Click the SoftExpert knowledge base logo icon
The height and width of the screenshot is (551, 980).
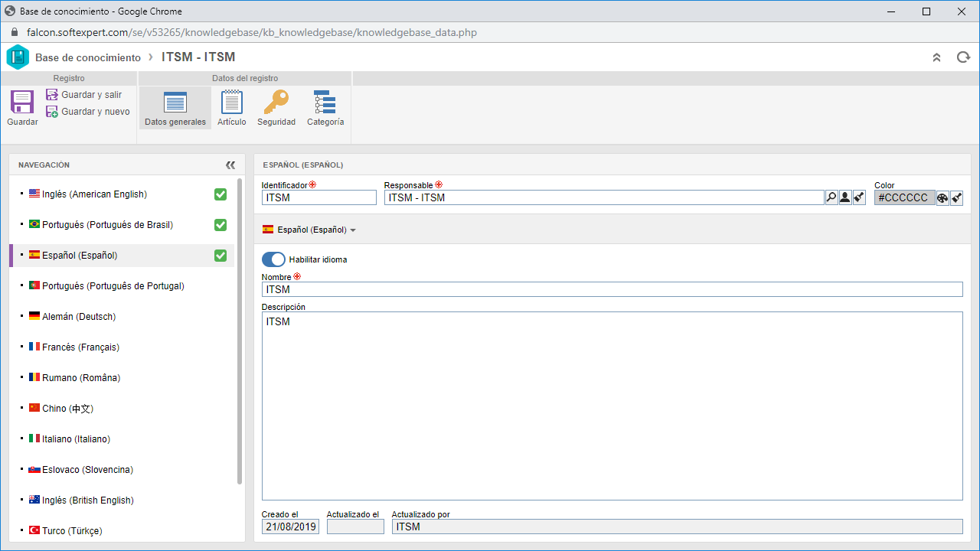(x=18, y=57)
